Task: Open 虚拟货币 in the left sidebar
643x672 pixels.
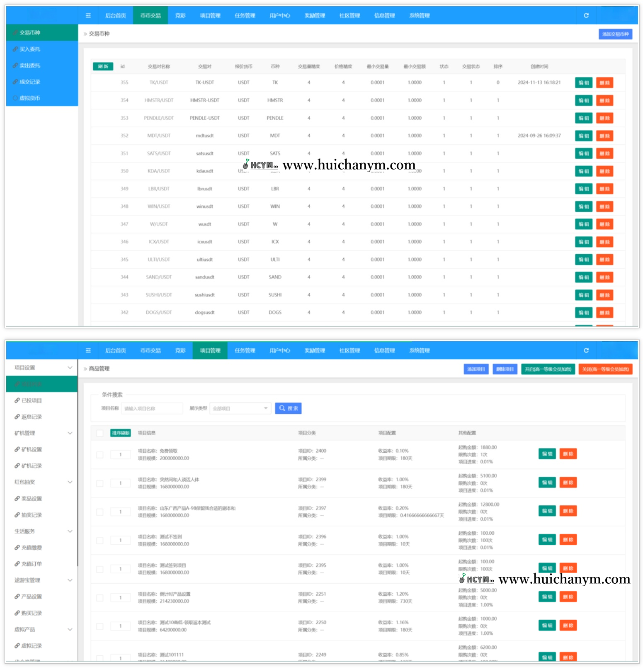Action: coord(30,98)
